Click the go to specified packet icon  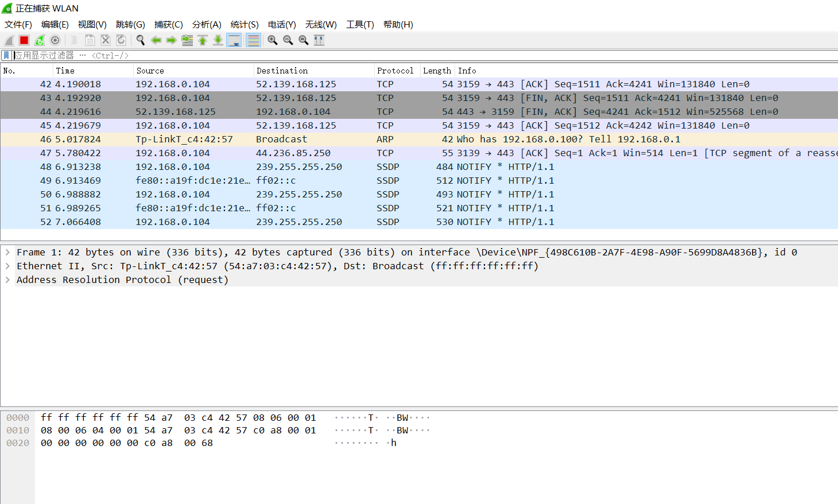(x=187, y=40)
